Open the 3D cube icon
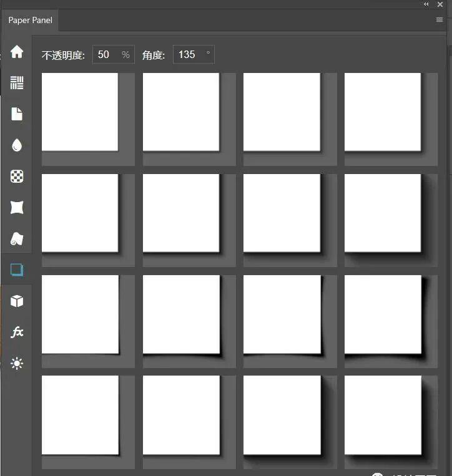The image size is (452, 476). [17, 301]
